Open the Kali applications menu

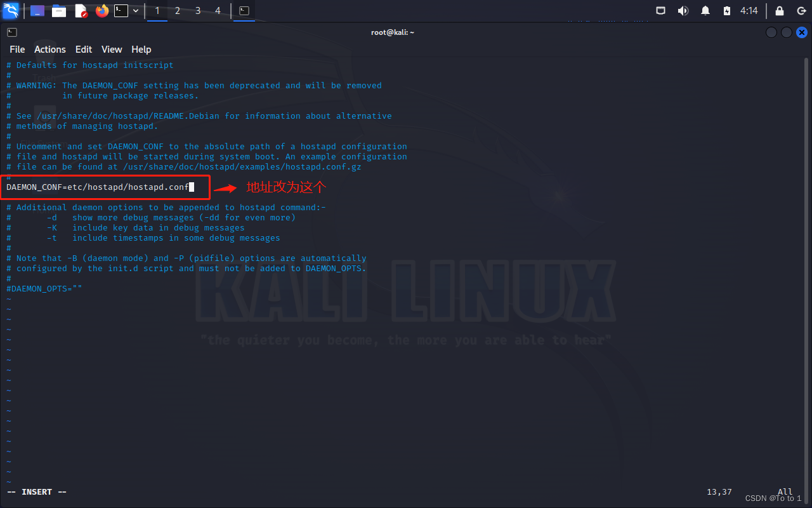pyautogui.click(x=10, y=10)
